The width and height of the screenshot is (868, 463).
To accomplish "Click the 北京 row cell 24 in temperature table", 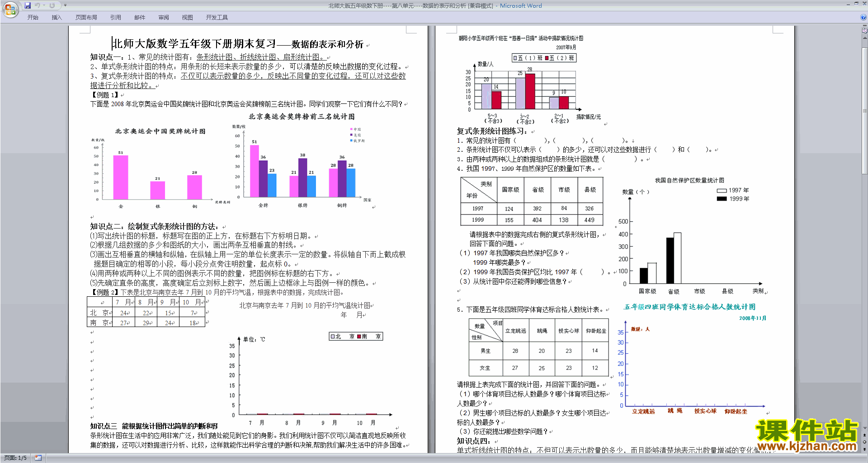I will [x=124, y=313].
